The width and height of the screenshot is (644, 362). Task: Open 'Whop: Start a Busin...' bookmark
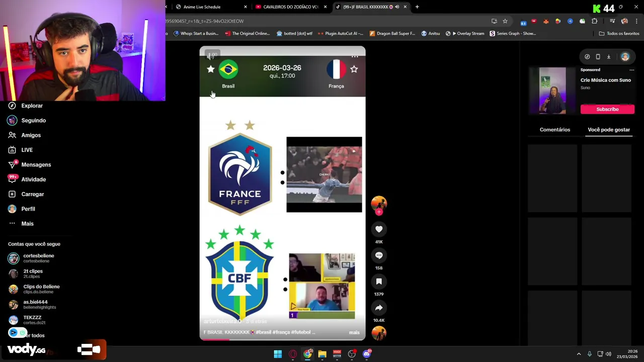point(196,34)
